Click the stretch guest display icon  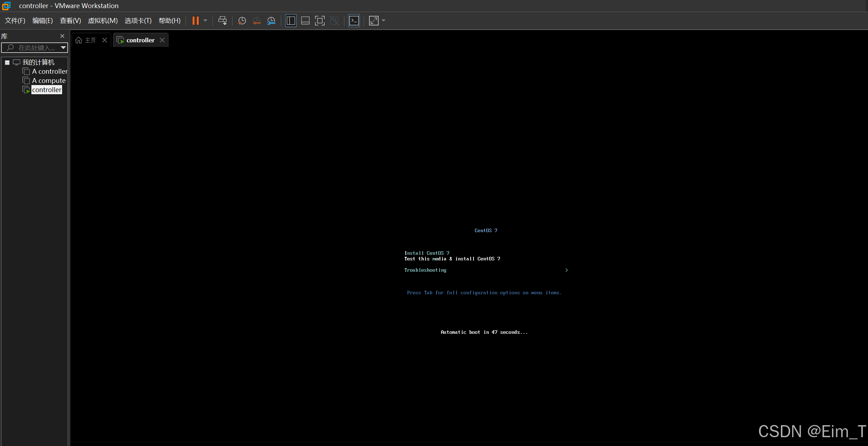(374, 21)
